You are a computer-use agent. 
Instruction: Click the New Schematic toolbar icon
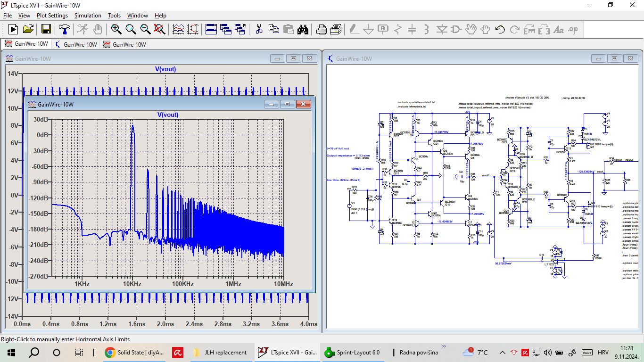[x=13, y=29]
